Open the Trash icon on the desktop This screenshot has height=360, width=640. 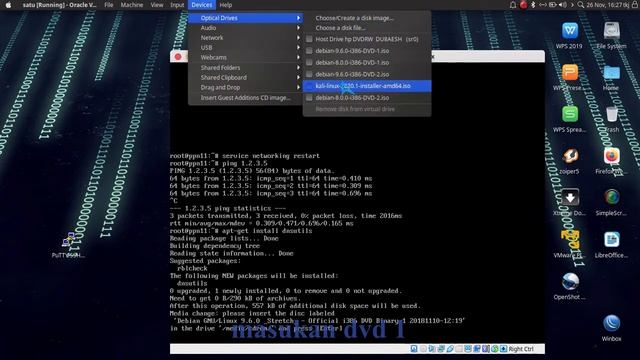(x=611, y=114)
